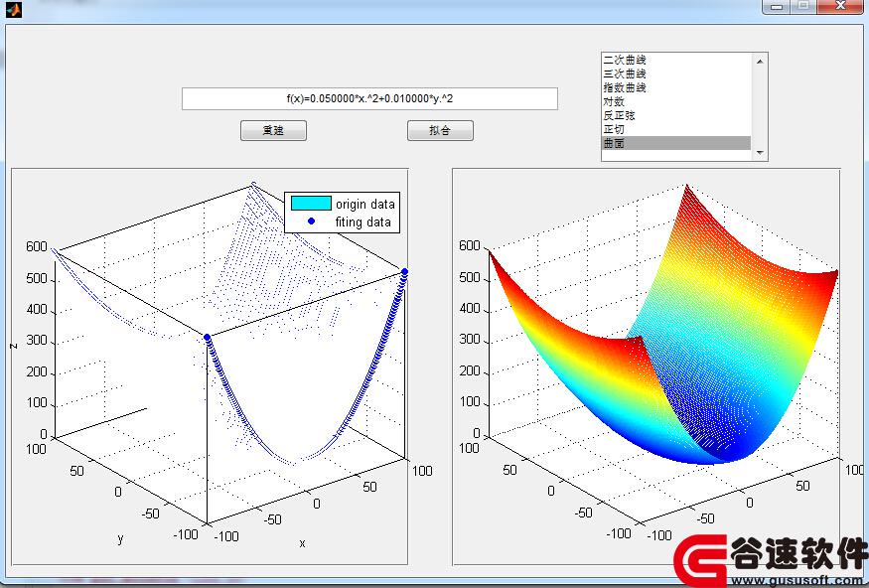Click the cyan origin data legend patch
This screenshot has width=869, height=588.
tap(311, 204)
